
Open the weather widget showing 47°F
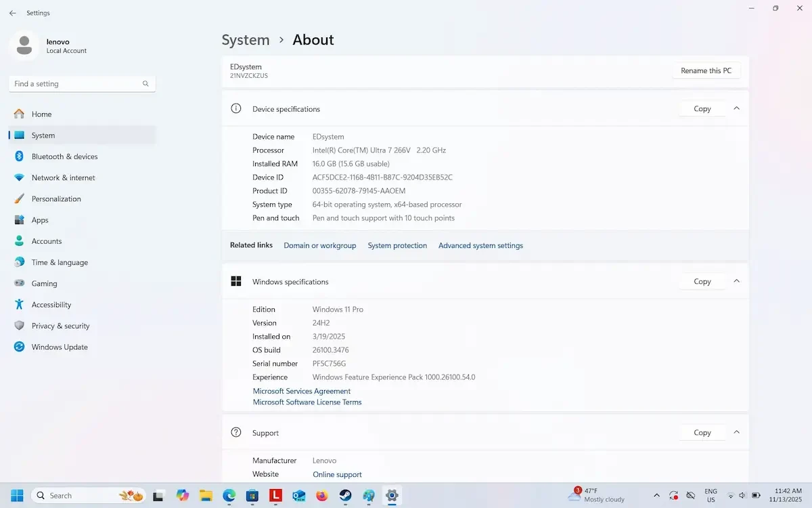(x=596, y=495)
